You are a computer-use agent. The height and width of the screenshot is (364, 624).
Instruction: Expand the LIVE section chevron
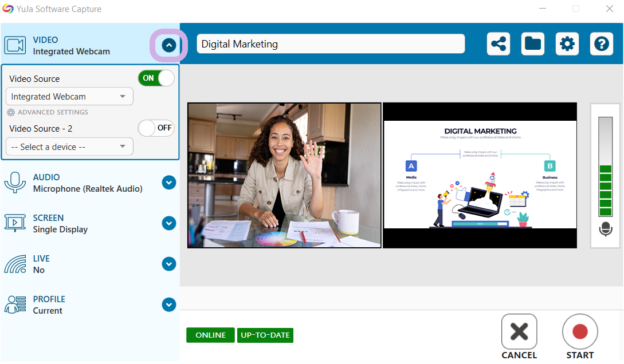pos(168,264)
